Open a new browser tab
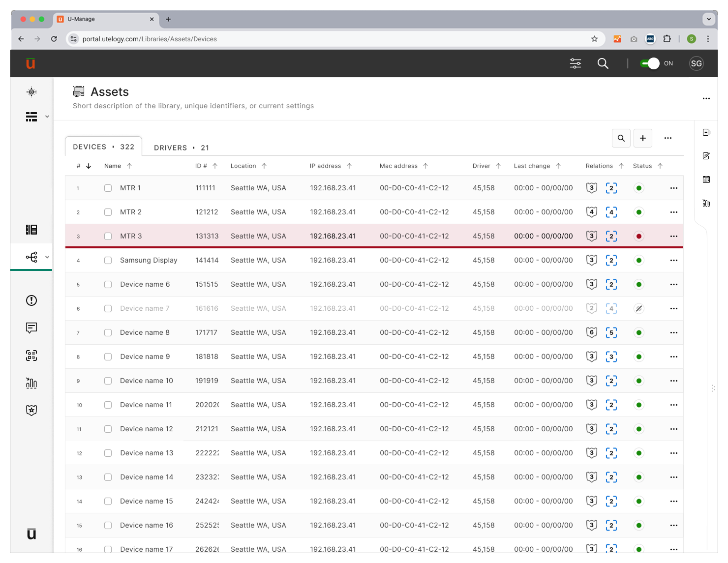728x563 pixels. pyautogui.click(x=168, y=19)
